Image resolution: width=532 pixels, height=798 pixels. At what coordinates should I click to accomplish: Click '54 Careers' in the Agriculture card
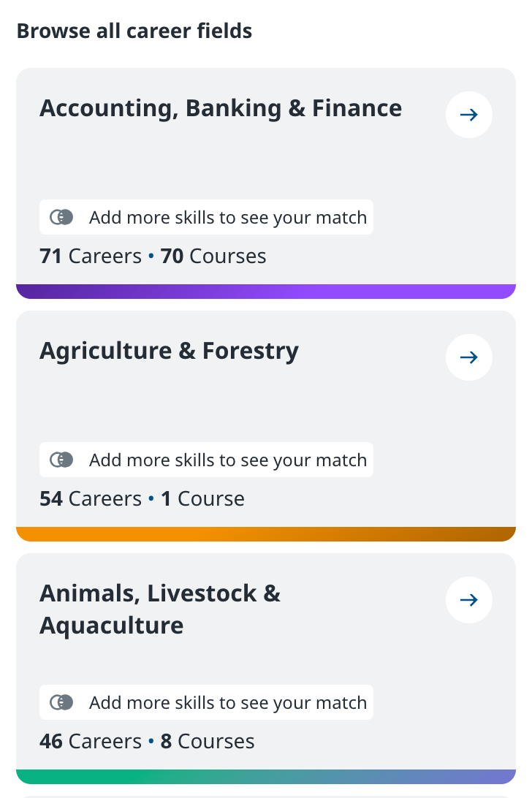(x=91, y=499)
